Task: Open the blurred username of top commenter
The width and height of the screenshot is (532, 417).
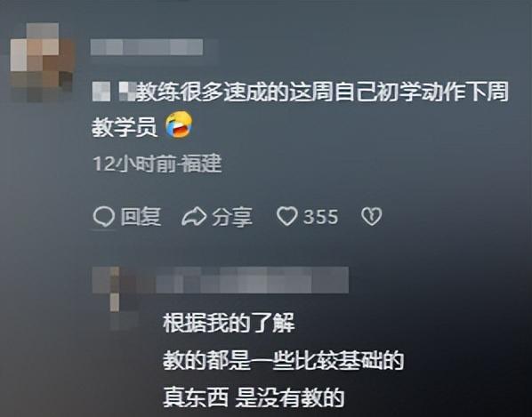Action: tap(147, 47)
